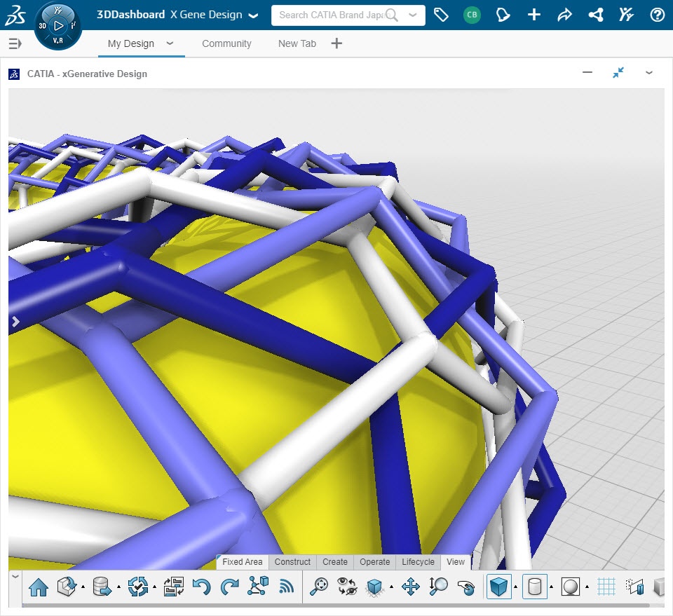The width and height of the screenshot is (673, 616).
Task: Collapse the bottom action bar chevron
Action: point(15,577)
